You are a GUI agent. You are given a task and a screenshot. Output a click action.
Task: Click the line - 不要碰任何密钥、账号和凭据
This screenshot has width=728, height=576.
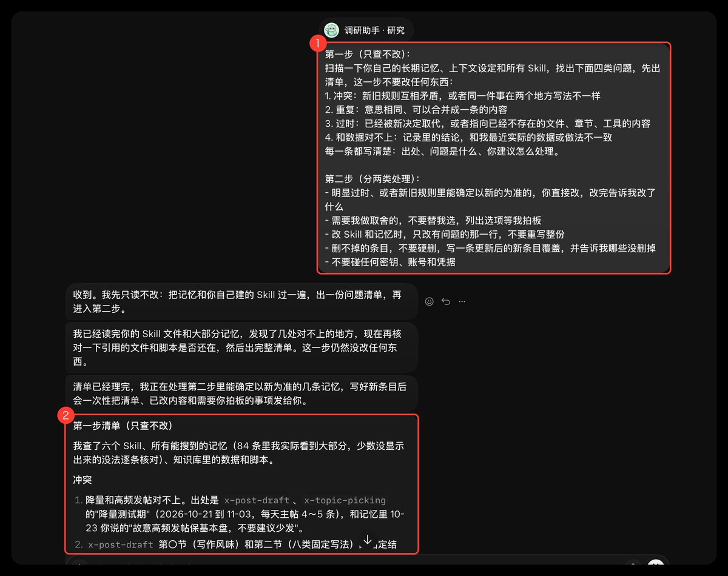click(390, 263)
